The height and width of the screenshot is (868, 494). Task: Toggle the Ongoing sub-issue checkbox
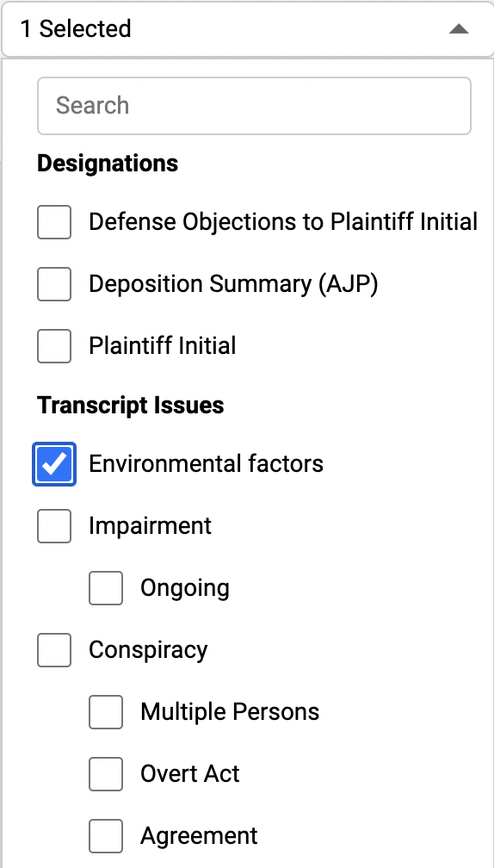coord(106,588)
